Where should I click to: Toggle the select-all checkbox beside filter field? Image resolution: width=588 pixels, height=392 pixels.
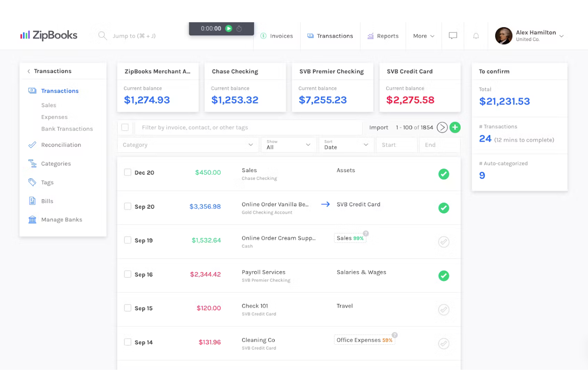125,127
